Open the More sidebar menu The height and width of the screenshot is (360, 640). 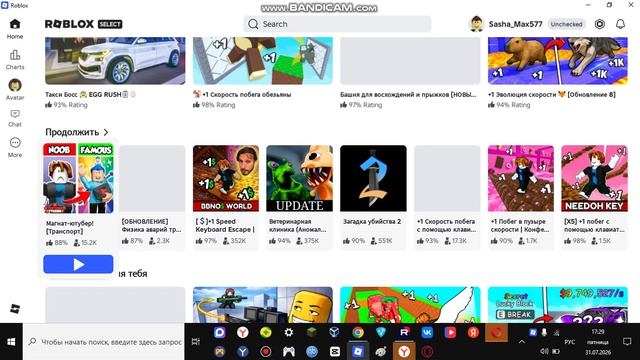(15, 147)
